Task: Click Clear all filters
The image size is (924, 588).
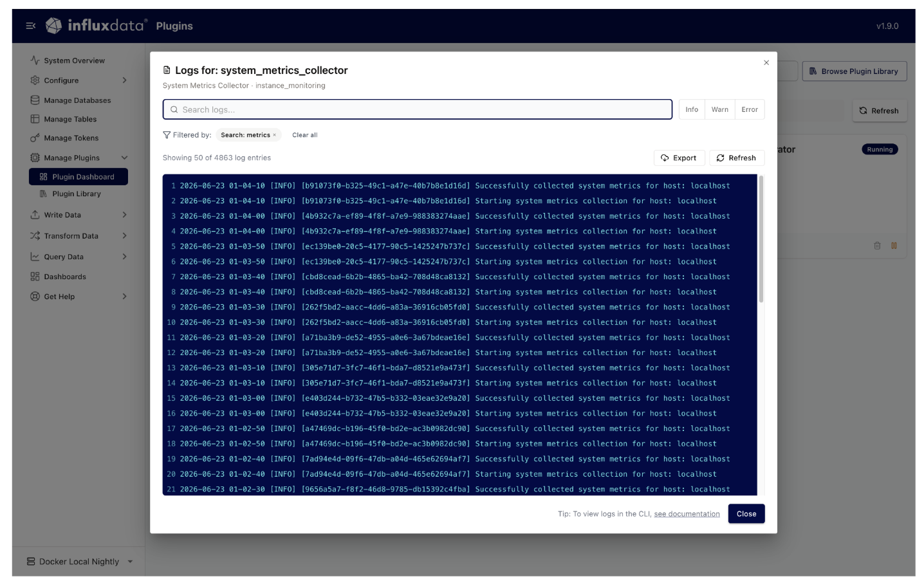Action: coord(304,135)
